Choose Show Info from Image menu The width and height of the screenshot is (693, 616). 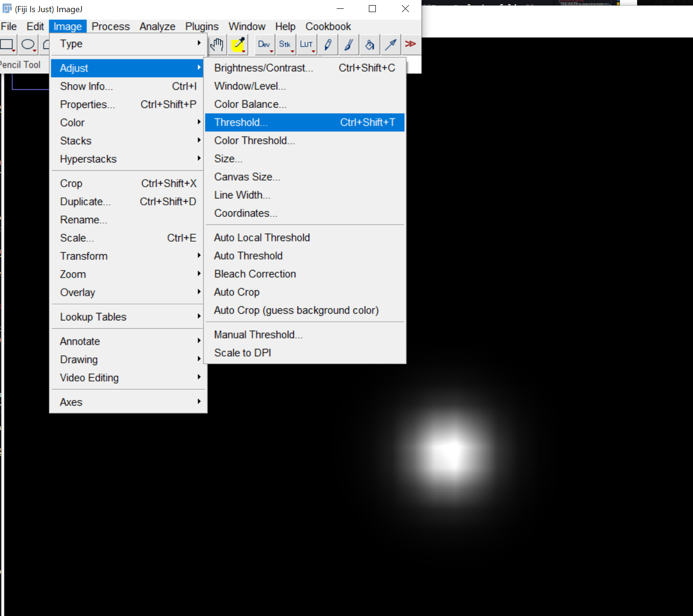(128, 86)
